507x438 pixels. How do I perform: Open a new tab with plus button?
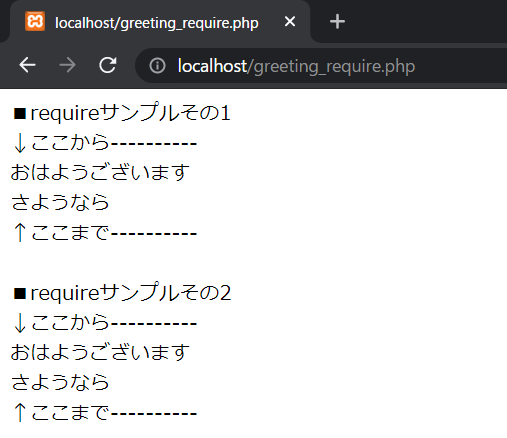tap(337, 22)
